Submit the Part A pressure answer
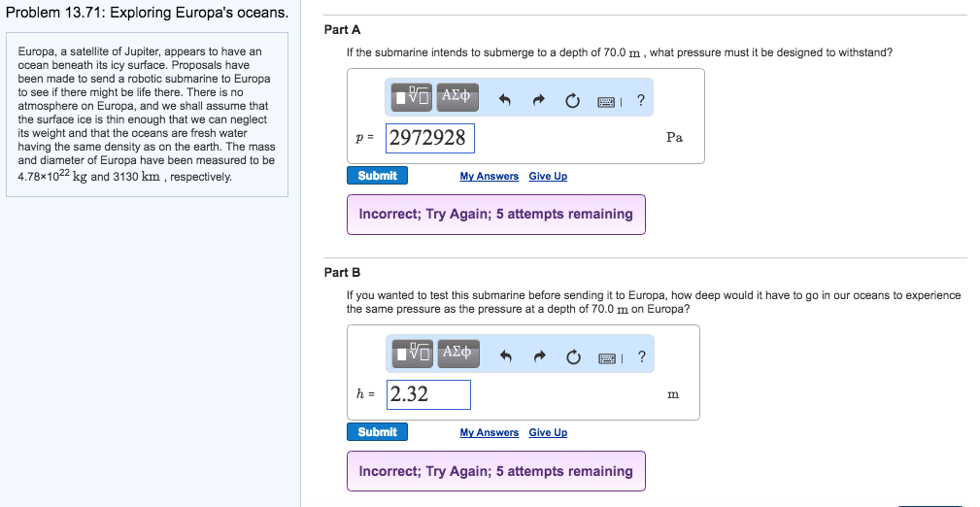Image resolution: width=980 pixels, height=507 pixels. click(378, 176)
